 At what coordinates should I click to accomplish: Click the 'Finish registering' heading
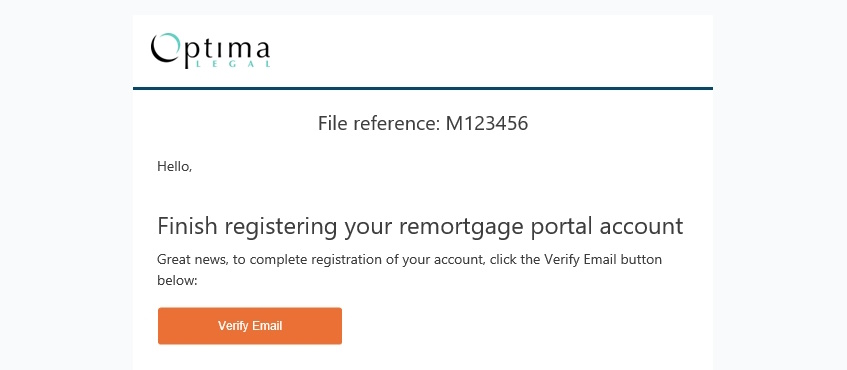(420, 226)
